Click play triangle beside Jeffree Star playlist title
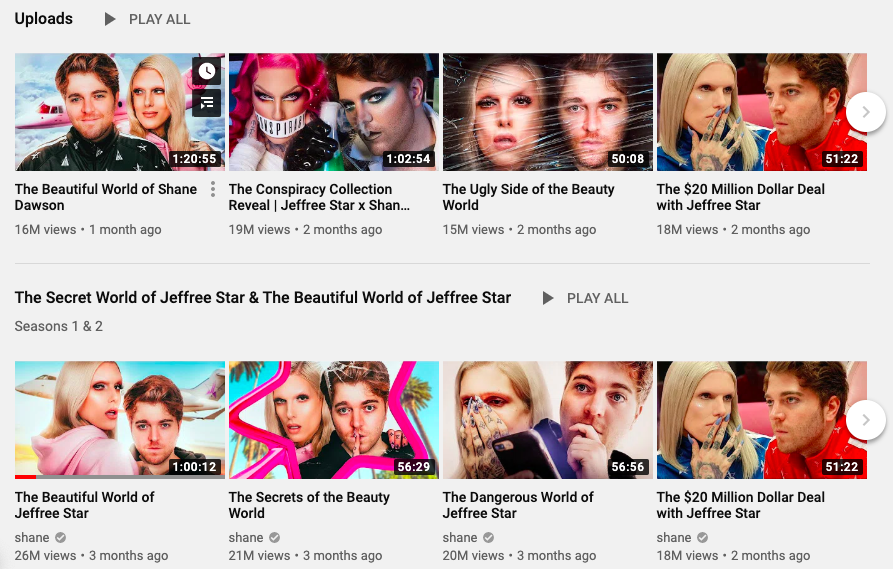Viewport: 893px width, 569px height. tap(548, 298)
